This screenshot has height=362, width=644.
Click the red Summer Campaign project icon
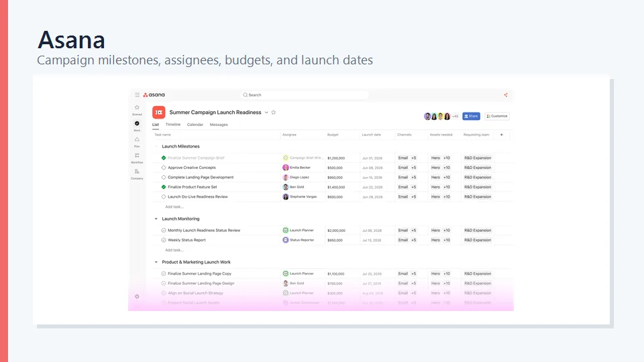click(158, 113)
